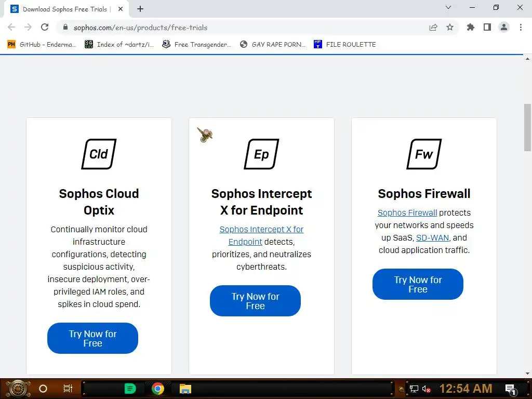Screen dimensions: 532x399
Task: Open green chat app in taskbar
Action: [x=130, y=389]
